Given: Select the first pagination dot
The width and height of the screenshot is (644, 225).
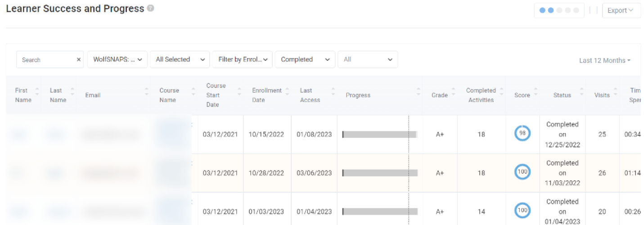Looking at the screenshot, I should coord(542,10).
